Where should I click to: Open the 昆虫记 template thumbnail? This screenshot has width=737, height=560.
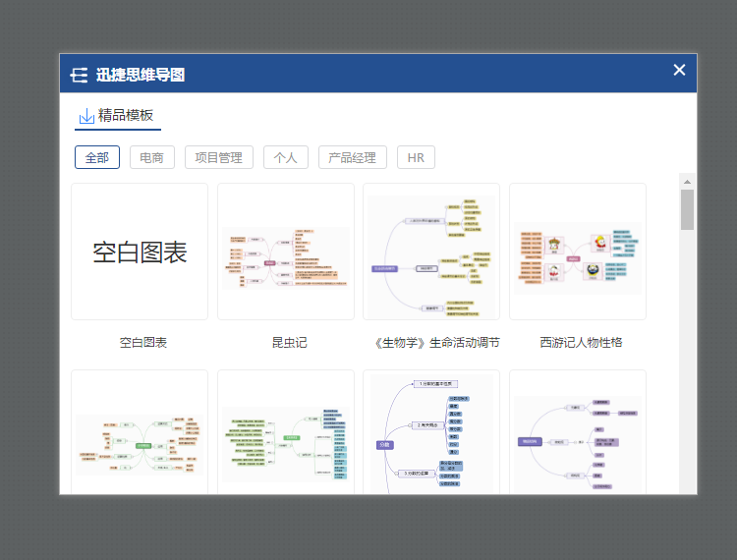point(286,252)
